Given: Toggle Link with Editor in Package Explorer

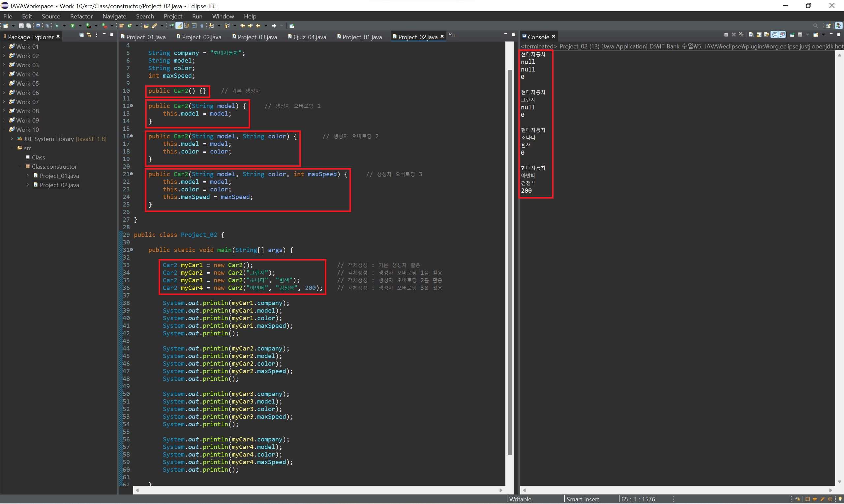Looking at the screenshot, I should (89, 35).
